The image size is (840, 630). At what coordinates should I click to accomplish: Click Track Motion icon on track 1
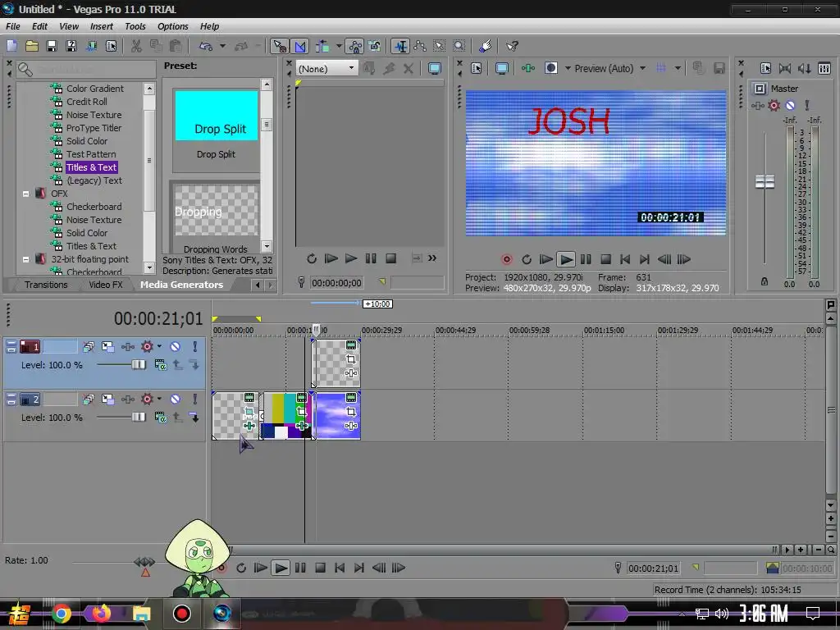coord(107,347)
